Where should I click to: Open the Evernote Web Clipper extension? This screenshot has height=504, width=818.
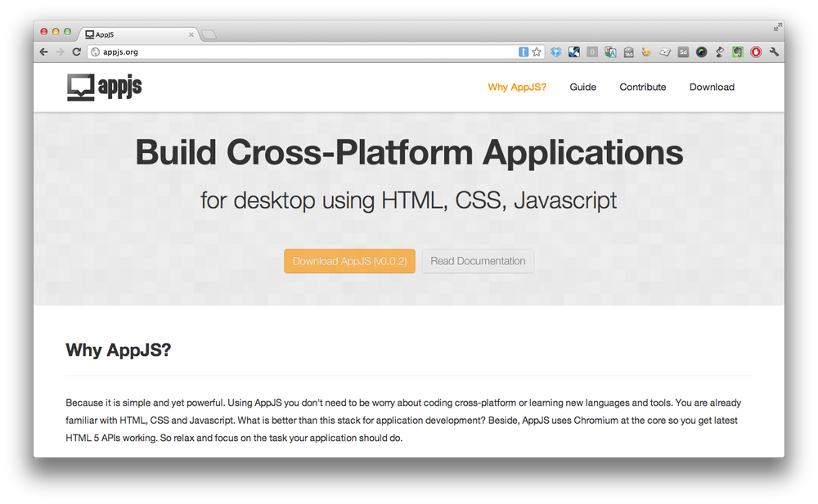pos(738,52)
